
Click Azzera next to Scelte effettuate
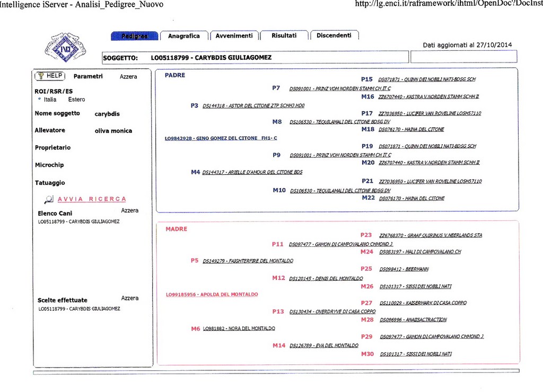[130, 298]
